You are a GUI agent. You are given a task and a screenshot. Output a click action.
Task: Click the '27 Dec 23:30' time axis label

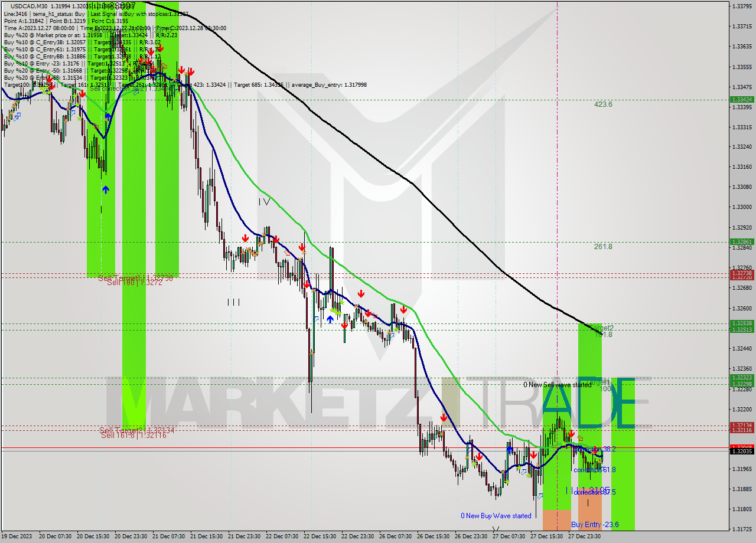pos(585,537)
